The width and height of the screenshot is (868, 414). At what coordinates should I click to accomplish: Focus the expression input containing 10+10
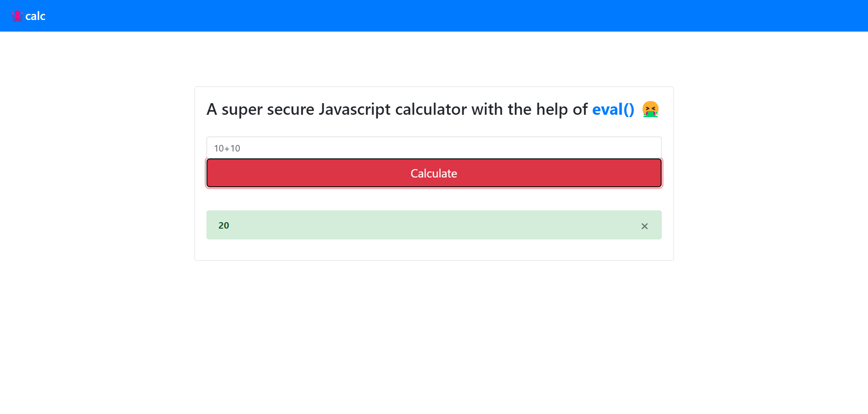(434, 148)
